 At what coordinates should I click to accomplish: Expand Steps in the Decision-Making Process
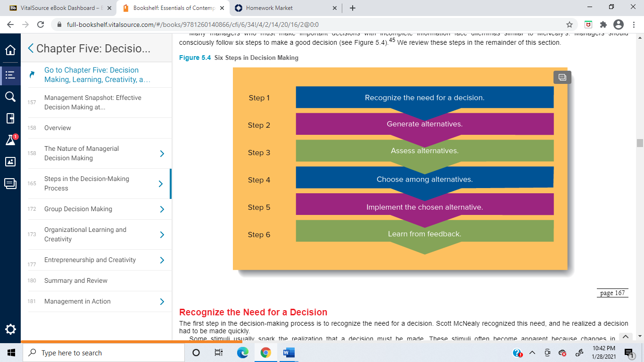coord(161,184)
